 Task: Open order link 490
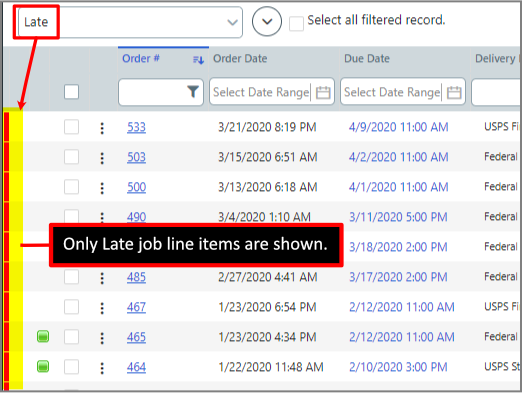click(x=136, y=217)
